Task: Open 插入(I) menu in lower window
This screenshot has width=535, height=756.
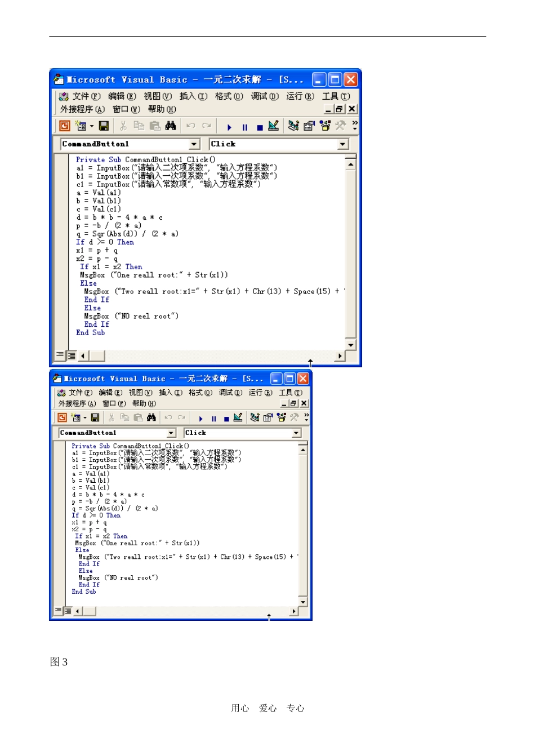Action: (171, 393)
